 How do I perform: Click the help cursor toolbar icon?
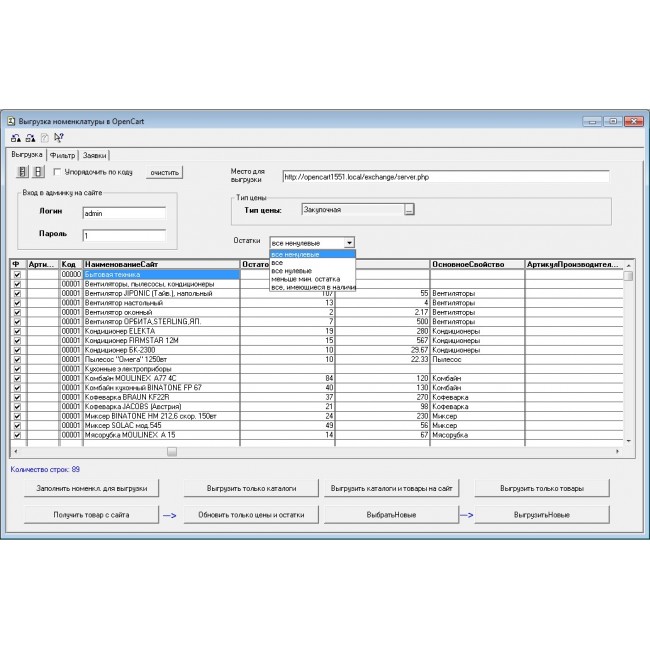click(59, 138)
